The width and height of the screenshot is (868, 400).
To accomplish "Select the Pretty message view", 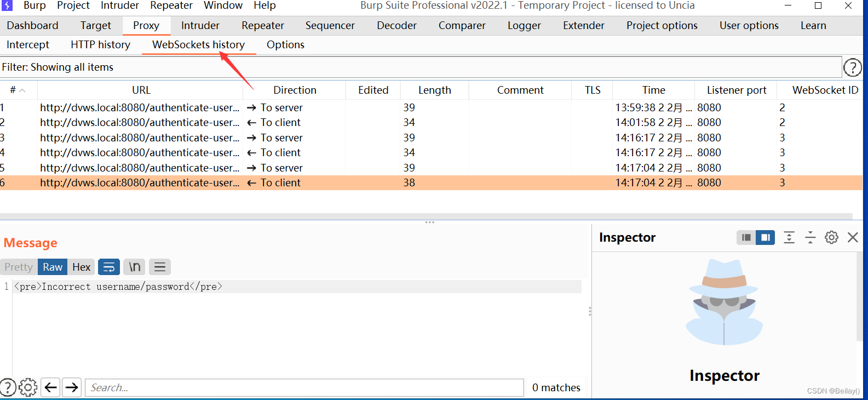I will (19, 267).
